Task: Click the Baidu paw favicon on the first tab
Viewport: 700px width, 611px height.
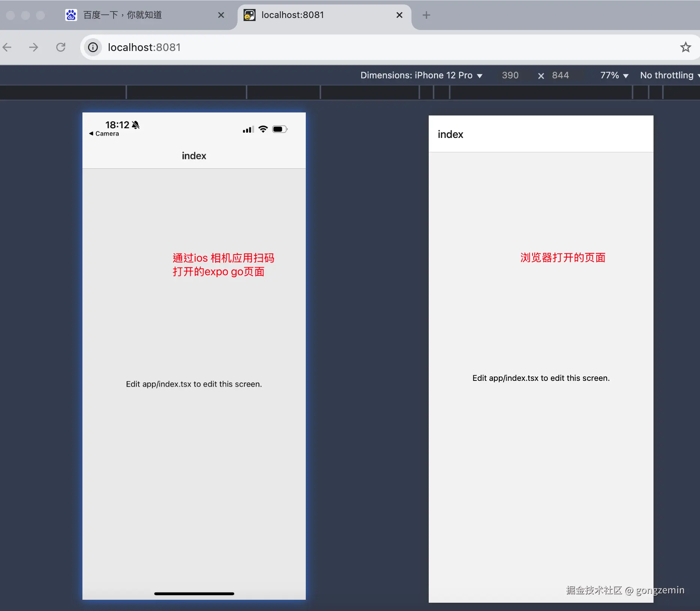Action: click(x=71, y=15)
